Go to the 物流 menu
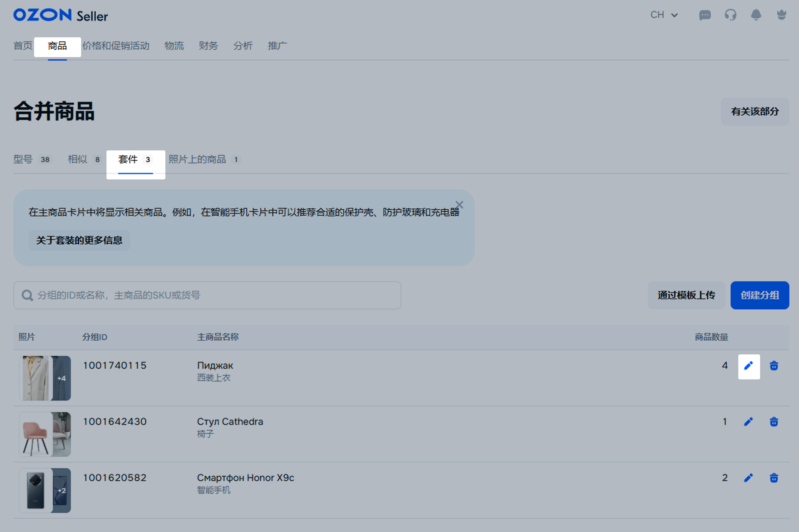 [174, 46]
